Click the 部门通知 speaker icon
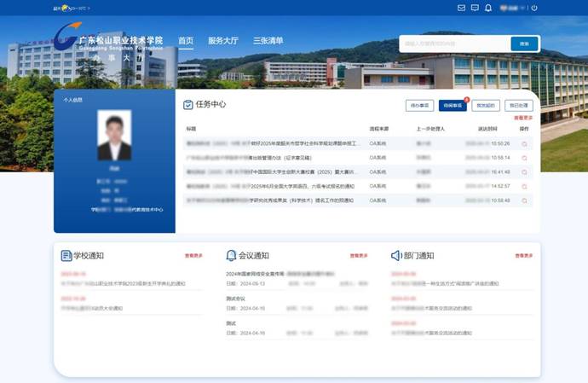The height and width of the screenshot is (383, 588). 396,256
